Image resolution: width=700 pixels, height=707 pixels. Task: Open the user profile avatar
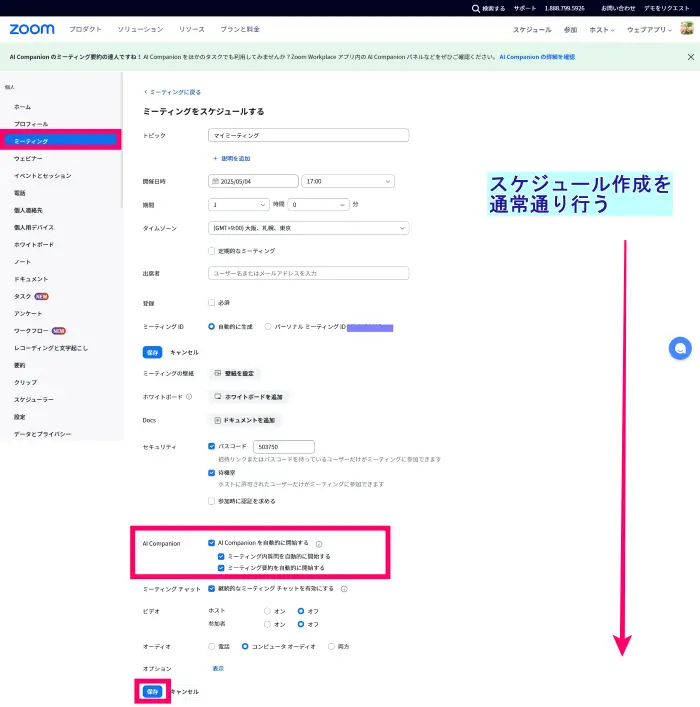pos(687,28)
